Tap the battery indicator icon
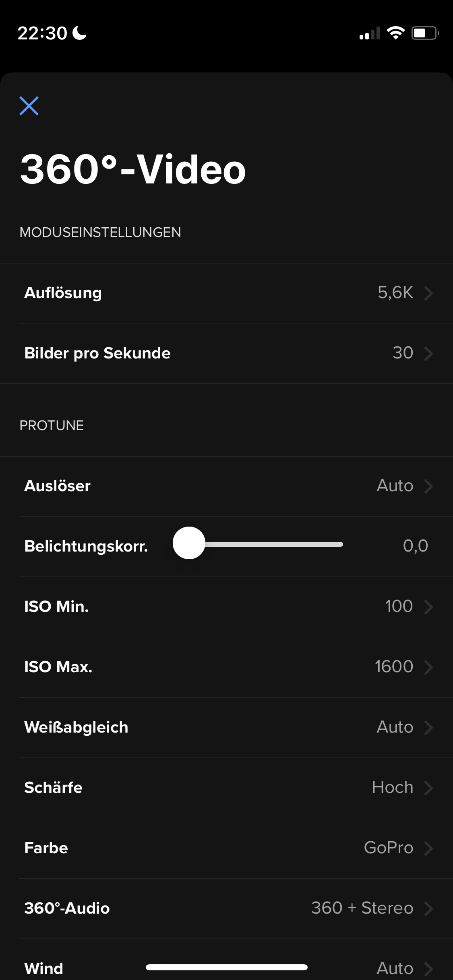Screen dimensions: 453x980 [x=425, y=33]
